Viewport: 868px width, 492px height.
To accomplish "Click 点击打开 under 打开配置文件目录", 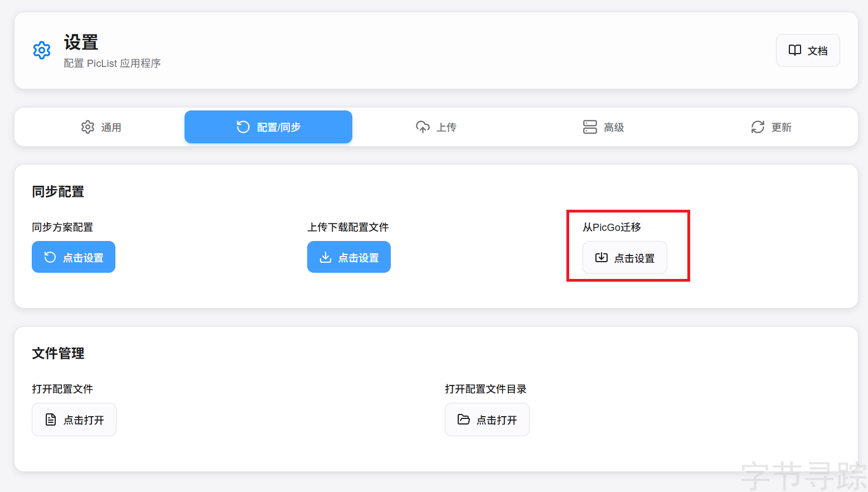I will [x=487, y=419].
